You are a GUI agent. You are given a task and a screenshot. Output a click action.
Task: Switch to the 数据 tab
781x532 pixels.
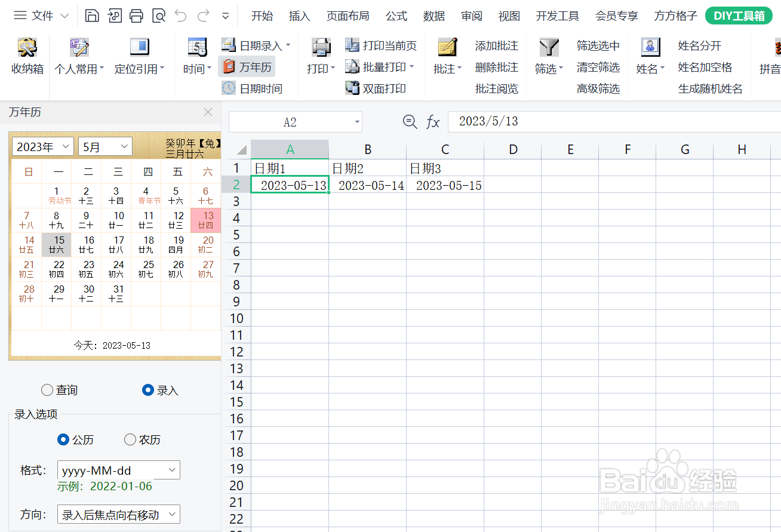coord(434,16)
